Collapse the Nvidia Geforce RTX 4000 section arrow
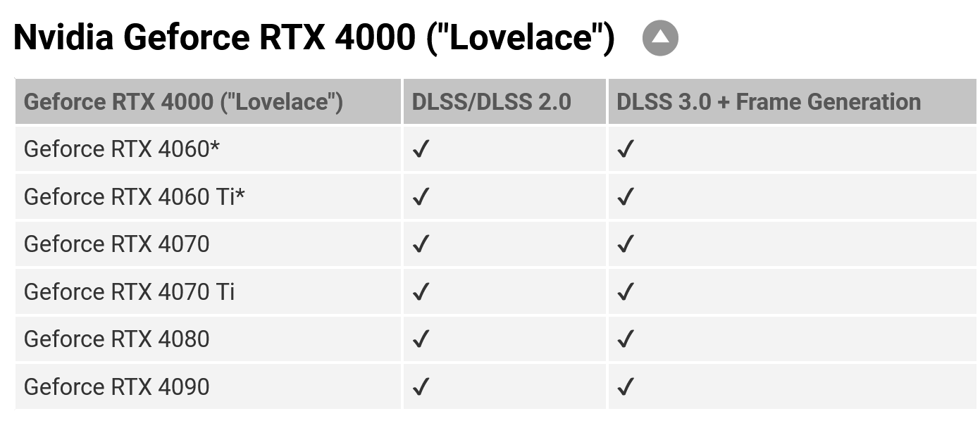 (x=660, y=38)
